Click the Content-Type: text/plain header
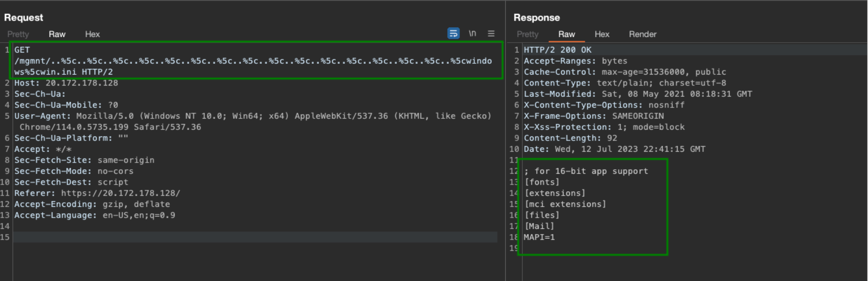This screenshot has width=868, height=281. click(625, 83)
